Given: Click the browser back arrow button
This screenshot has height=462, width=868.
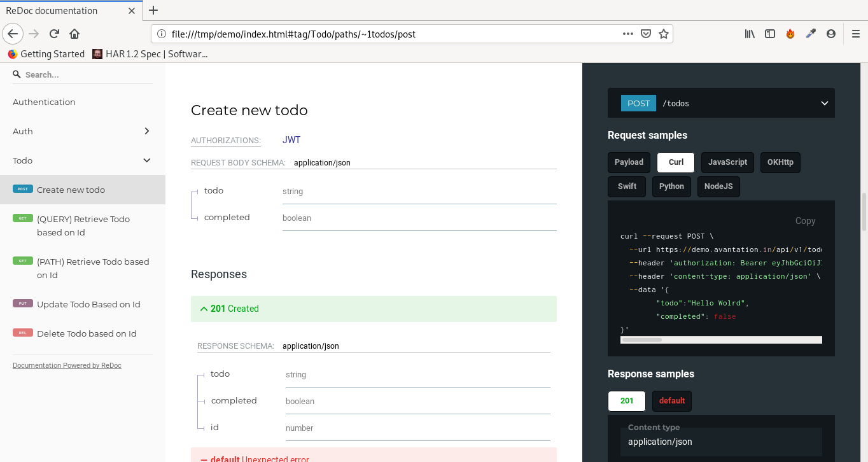Looking at the screenshot, I should point(13,34).
